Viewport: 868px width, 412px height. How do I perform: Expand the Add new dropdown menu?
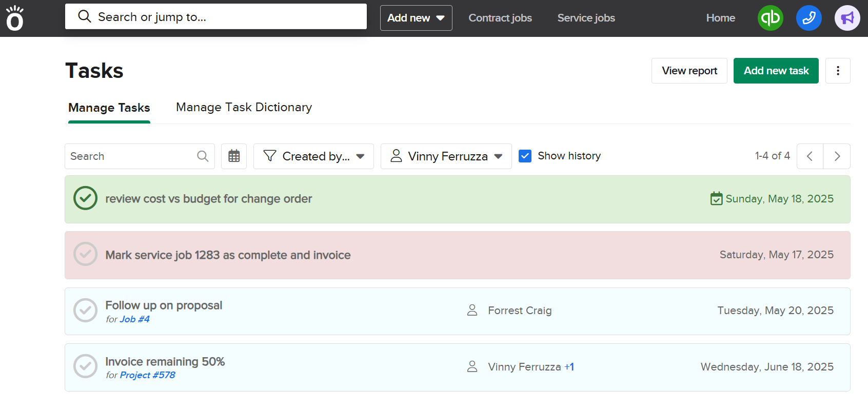point(416,18)
